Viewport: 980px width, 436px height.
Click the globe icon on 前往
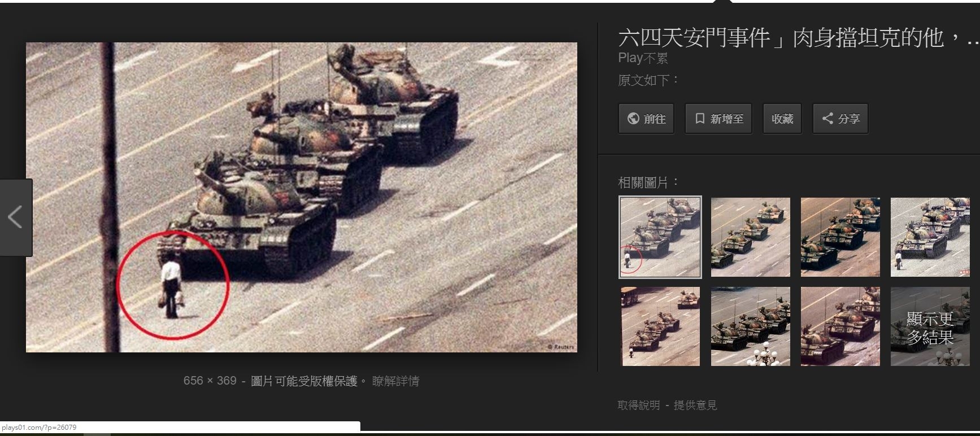pos(633,119)
